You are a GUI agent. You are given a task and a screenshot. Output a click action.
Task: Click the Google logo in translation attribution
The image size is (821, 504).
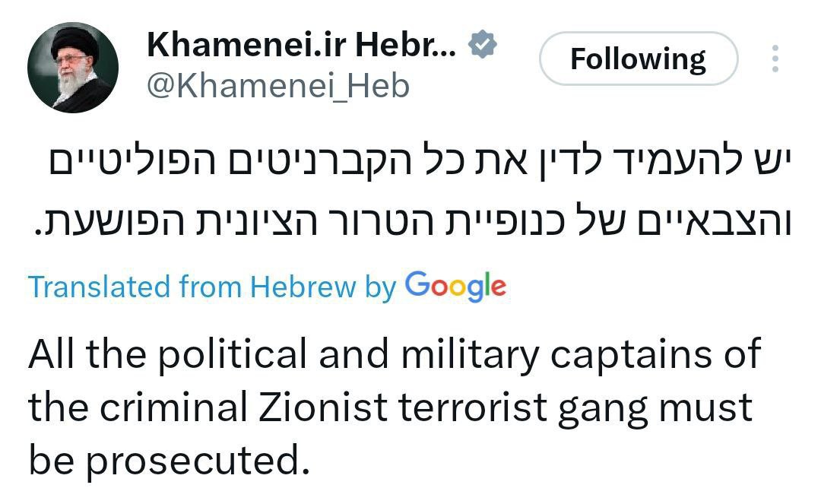pyautogui.click(x=455, y=286)
